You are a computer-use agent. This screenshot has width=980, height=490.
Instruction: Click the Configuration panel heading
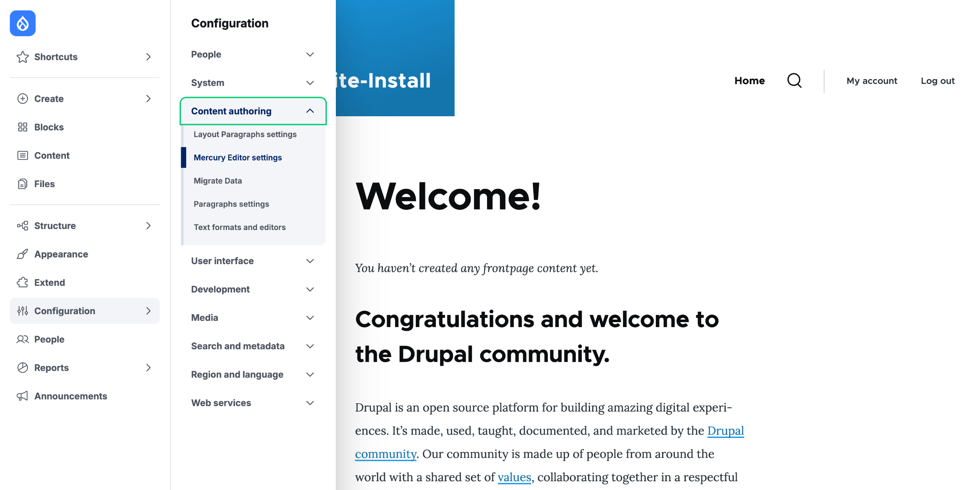[x=230, y=23]
